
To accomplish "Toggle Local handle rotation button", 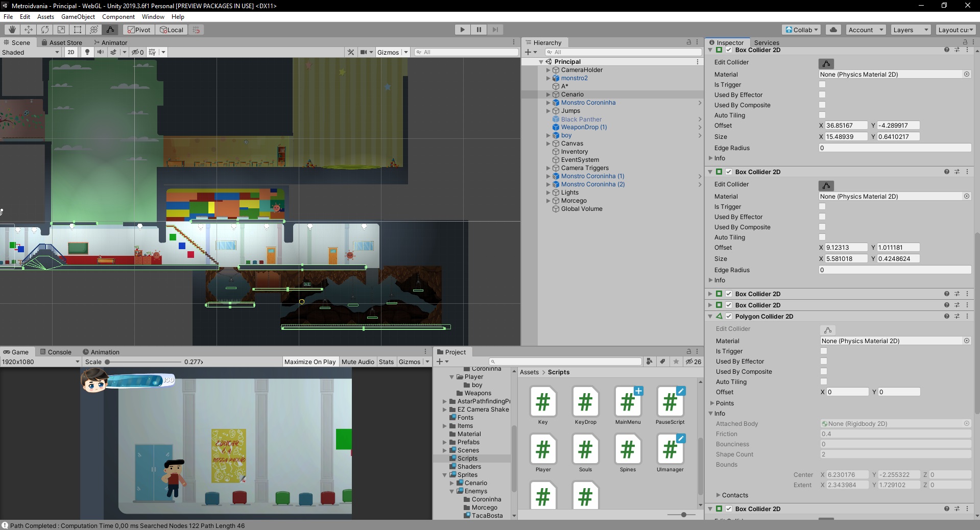I will tap(172, 30).
